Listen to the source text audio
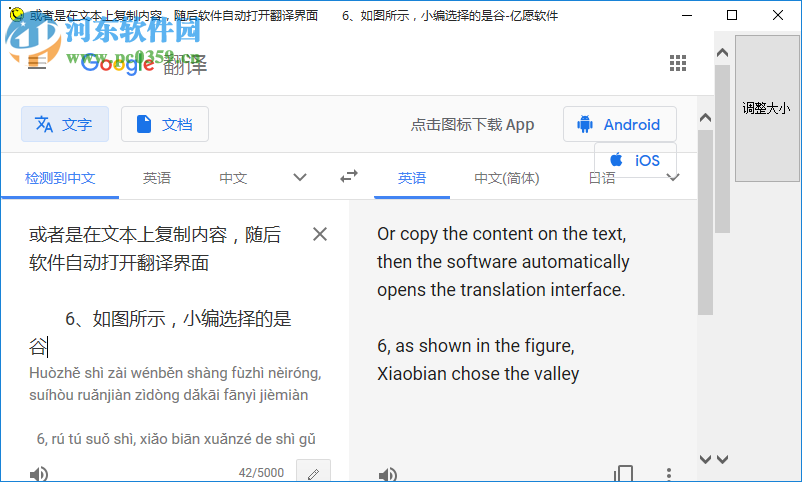 click(39, 474)
